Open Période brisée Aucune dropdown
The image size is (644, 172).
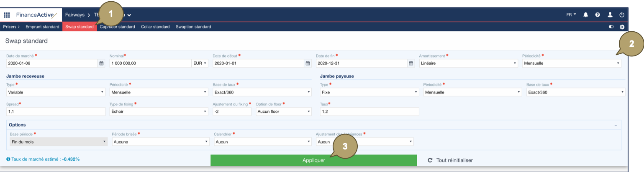[161, 142]
